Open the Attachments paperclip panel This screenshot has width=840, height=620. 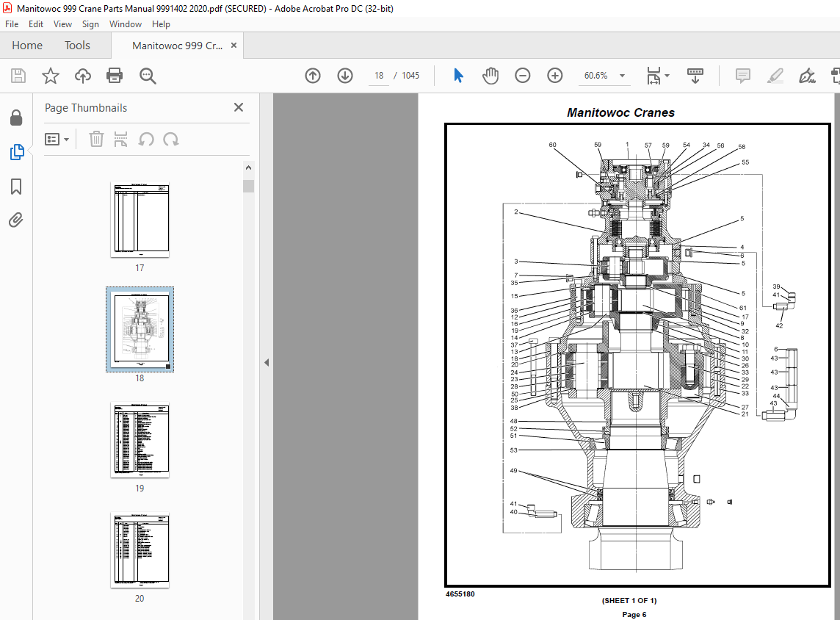point(16,220)
